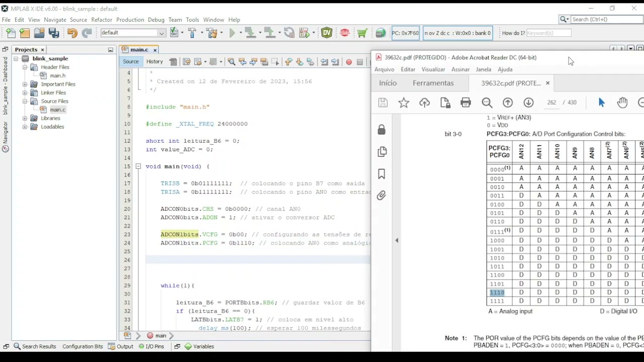Switch to the History view button
Image resolution: width=644 pixels, height=362 pixels.
(x=154, y=62)
